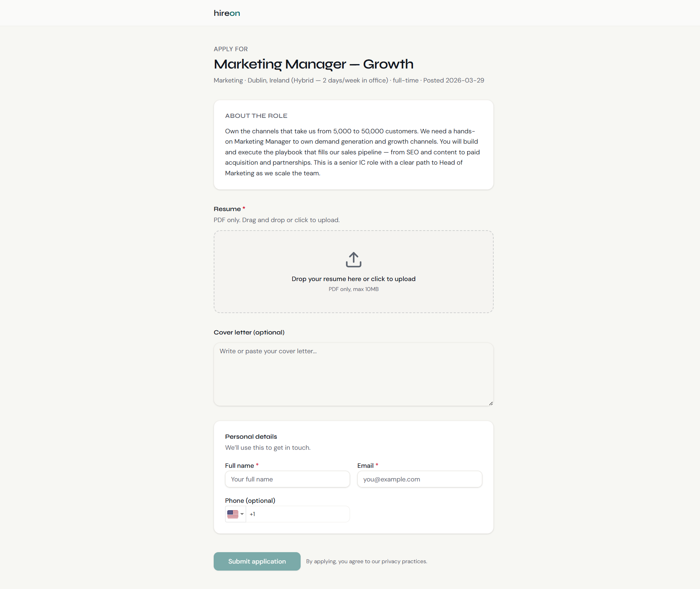This screenshot has height=589, width=700.
Task: Click the resize handle of the cover letter box
Action: [x=490, y=403]
